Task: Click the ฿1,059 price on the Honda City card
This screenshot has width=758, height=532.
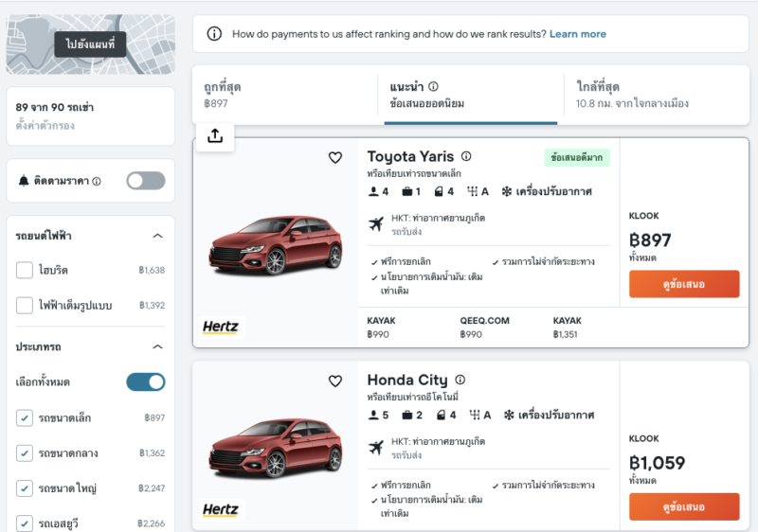Action: click(657, 463)
